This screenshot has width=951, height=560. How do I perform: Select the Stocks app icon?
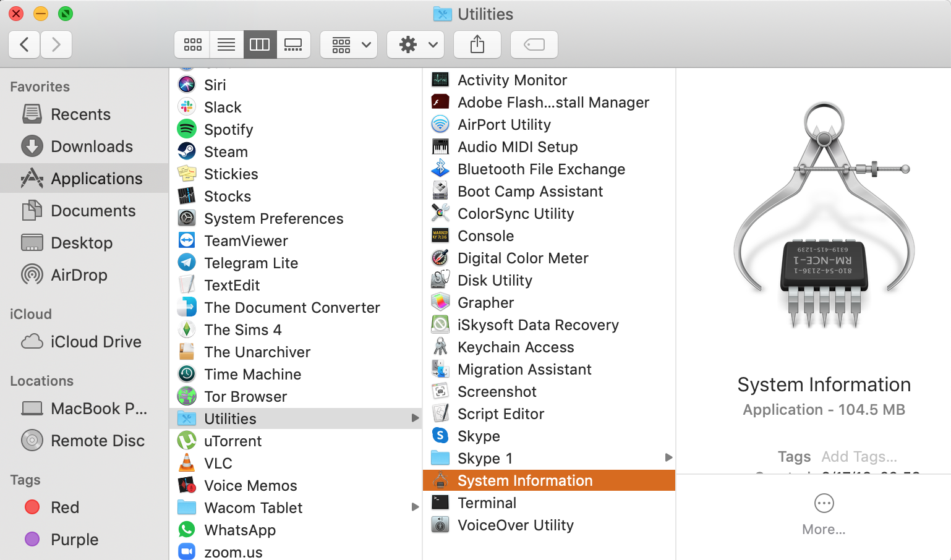[187, 195]
